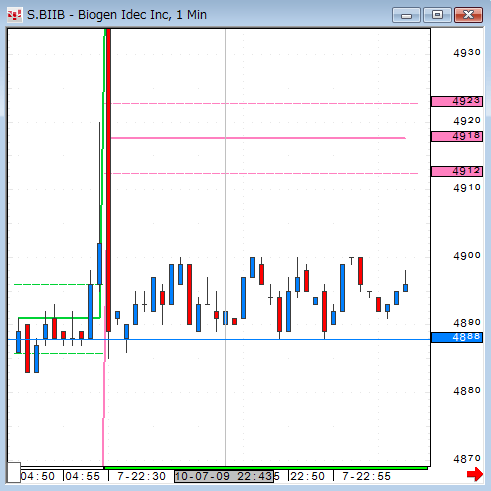Click the red scroll-right arrow at bottom right

point(475,474)
